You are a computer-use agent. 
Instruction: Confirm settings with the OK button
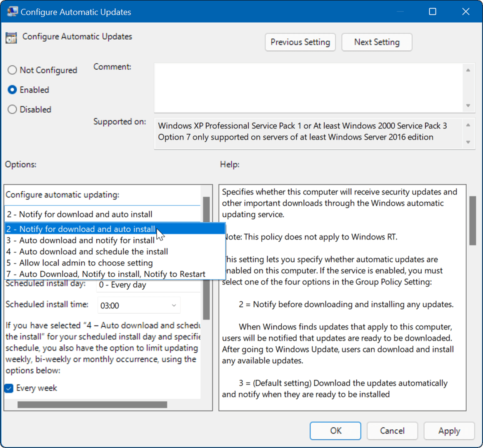click(335, 431)
